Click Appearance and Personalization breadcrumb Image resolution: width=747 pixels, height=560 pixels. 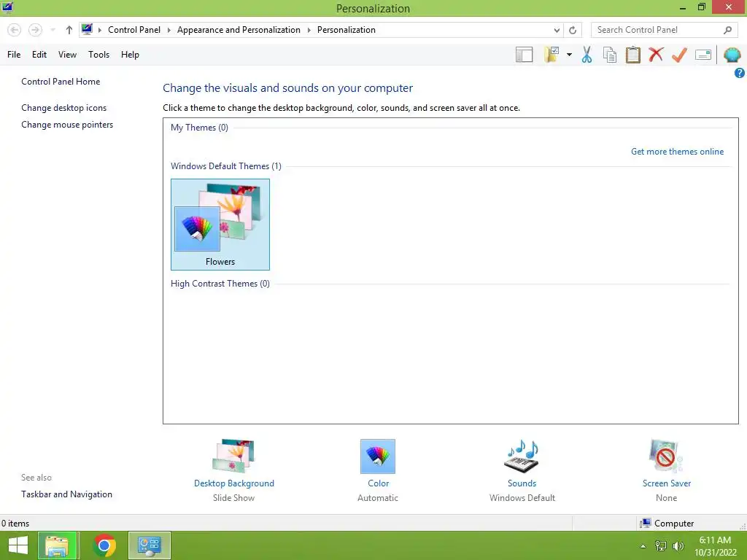click(x=239, y=30)
